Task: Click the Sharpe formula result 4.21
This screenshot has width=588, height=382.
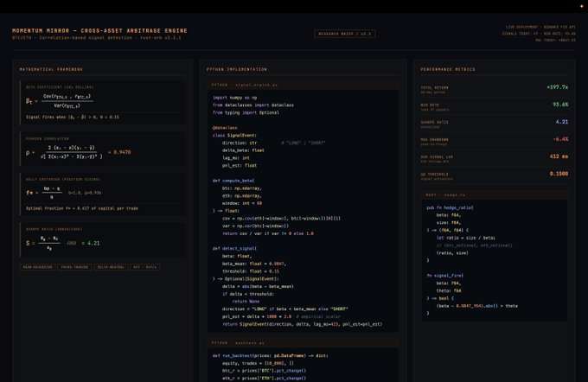Action: click(x=93, y=243)
